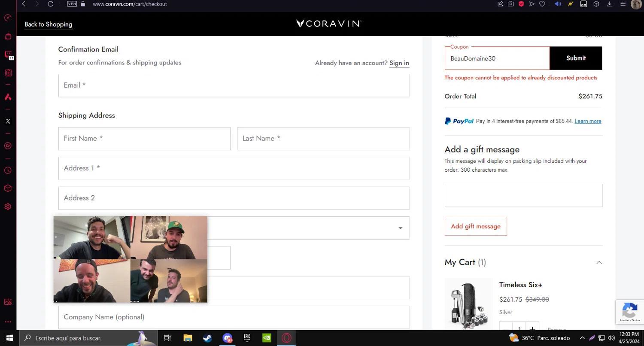Click the Add gift message button
644x346 pixels.
pyautogui.click(x=476, y=226)
